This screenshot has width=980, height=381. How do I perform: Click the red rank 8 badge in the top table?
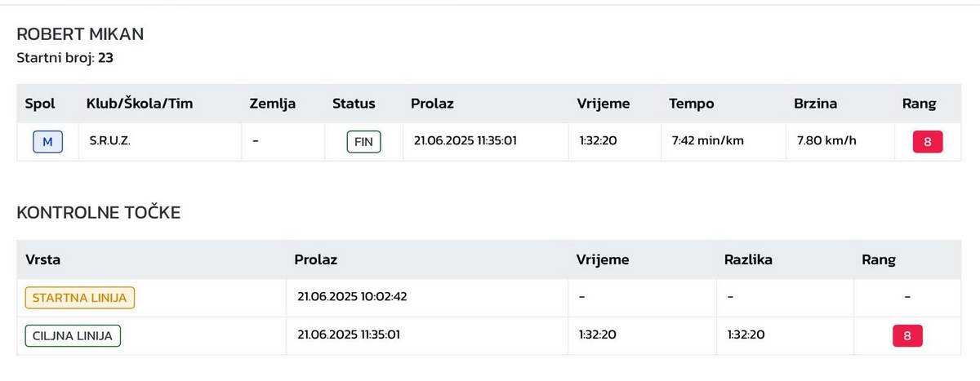coord(928,142)
